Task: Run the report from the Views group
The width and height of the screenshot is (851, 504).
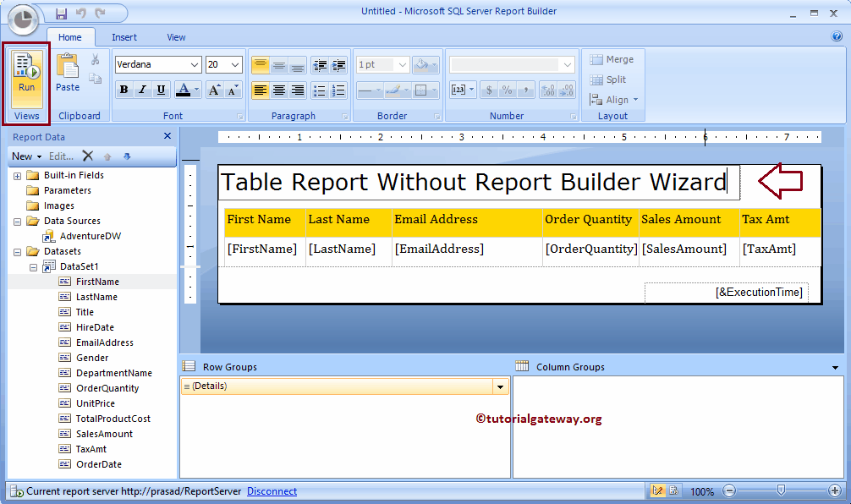Action: click(26, 73)
